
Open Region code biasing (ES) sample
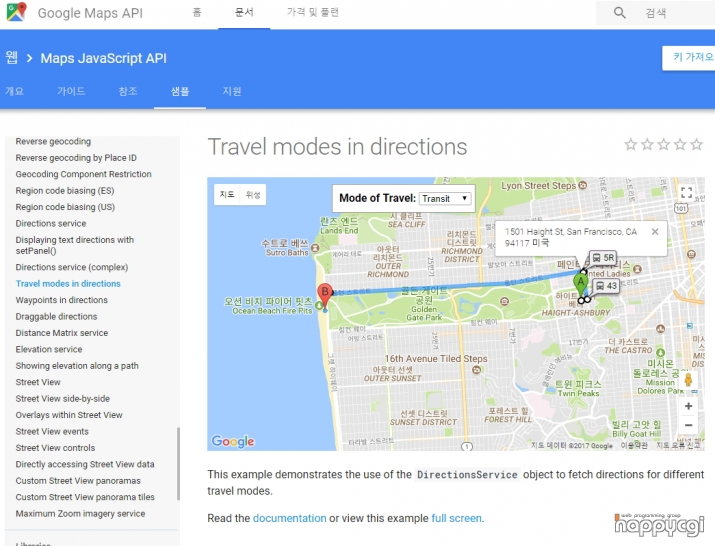(65, 191)
